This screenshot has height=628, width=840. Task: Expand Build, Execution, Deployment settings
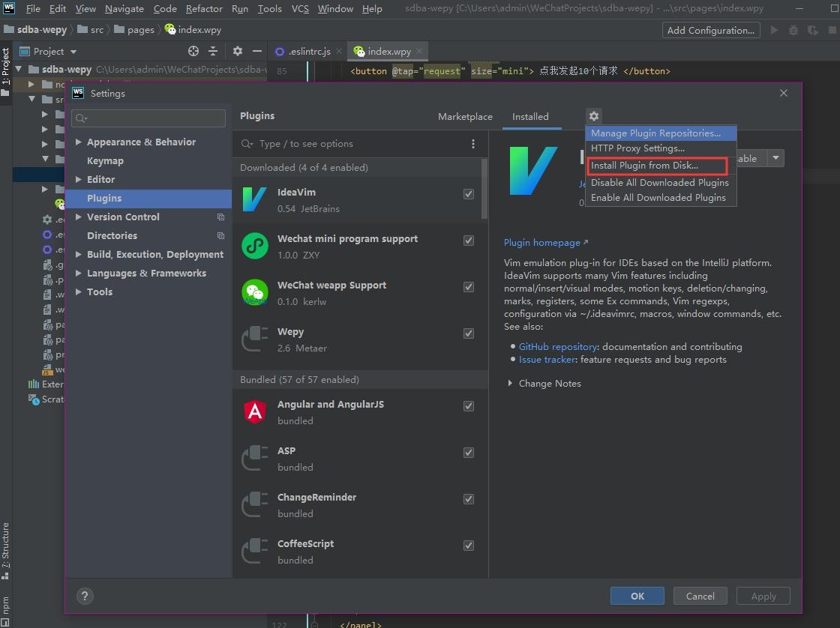(78, 254)
